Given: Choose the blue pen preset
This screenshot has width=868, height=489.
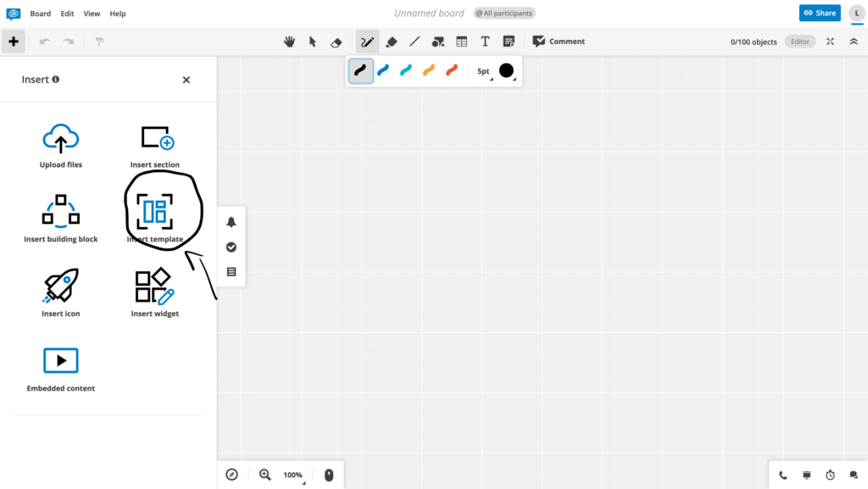Looking at the screenshot, I should [383, 70].
